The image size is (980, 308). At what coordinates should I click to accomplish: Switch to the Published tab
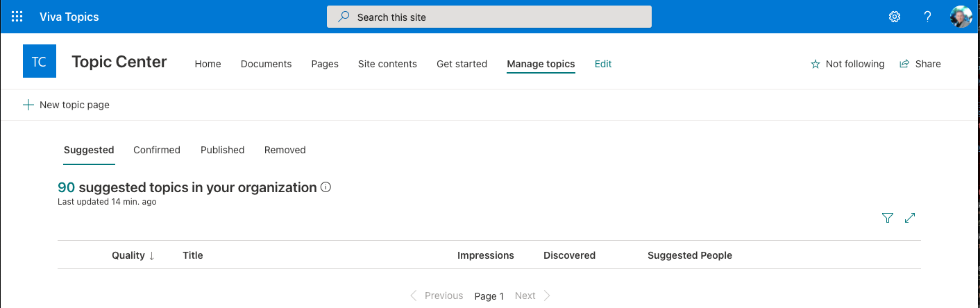(x=222, y=150)
